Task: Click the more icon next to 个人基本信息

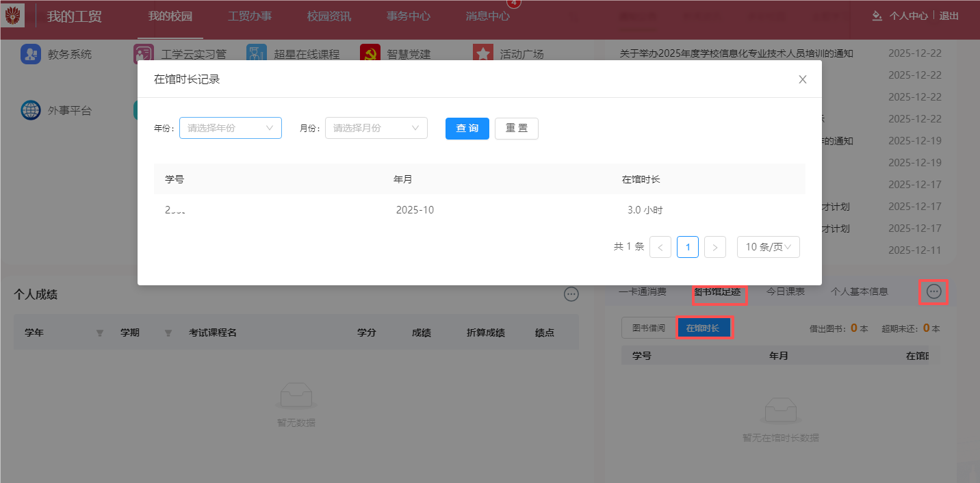Action: coord(934,292)
